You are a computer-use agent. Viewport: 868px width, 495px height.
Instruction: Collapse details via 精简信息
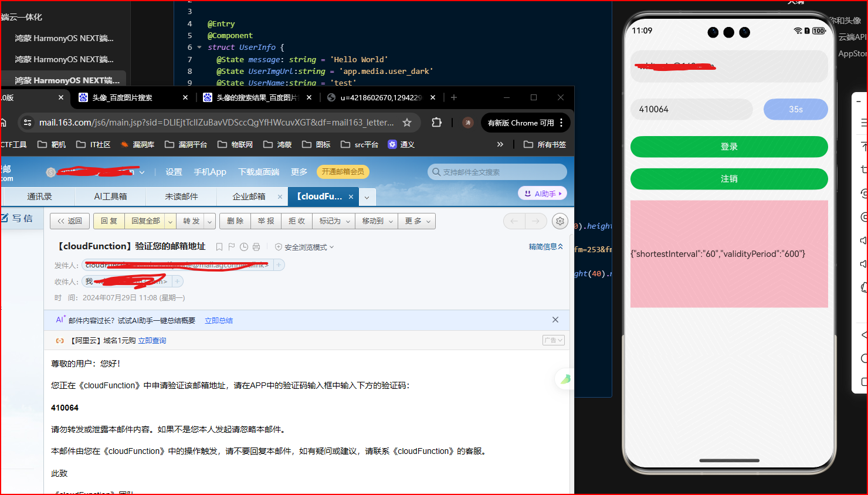545,247
